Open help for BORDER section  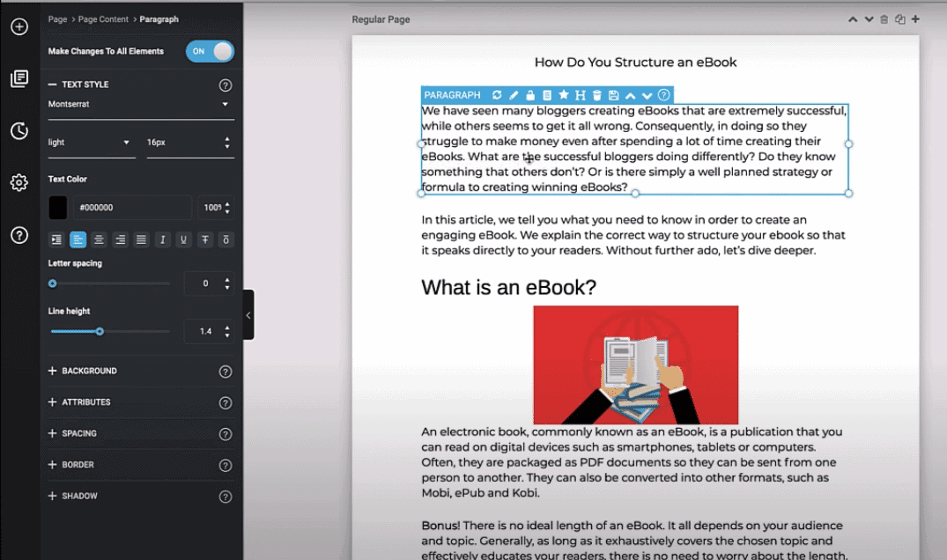pyautogui.click(x=226, y=465)
